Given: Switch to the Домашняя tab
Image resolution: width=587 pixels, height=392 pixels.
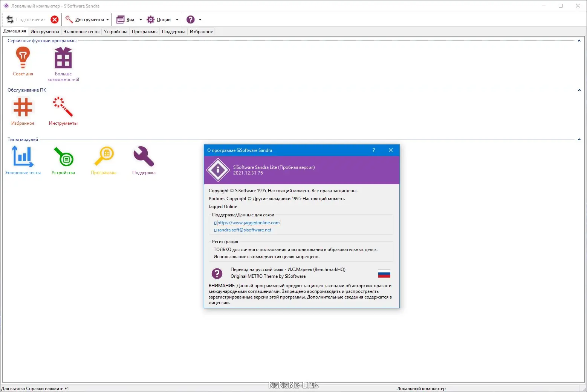Looking at the screenshot, I should pyautogui.click(x=15, y=31).
